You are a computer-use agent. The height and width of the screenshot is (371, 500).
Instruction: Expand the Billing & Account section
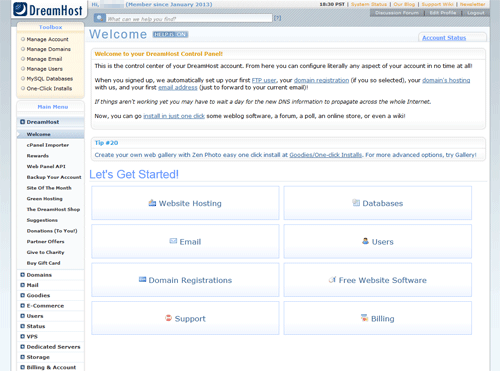[x=22, y=367]
